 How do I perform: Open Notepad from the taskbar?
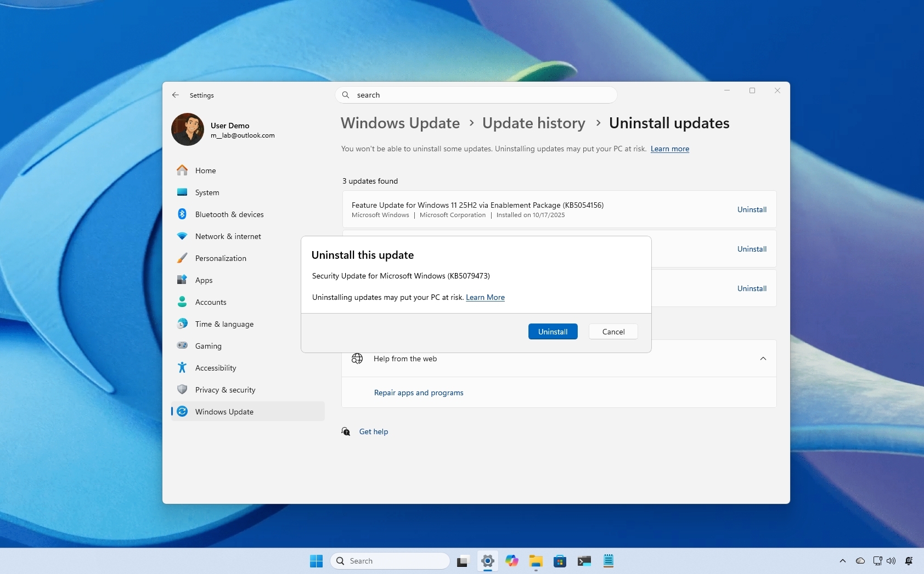pyautogui.click(x=609, y=561)
